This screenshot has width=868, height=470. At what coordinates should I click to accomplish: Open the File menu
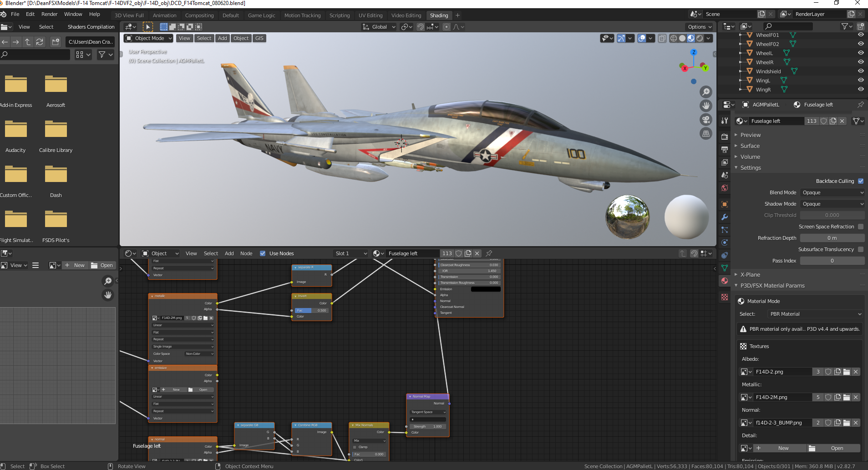click(x=15, y=14)
